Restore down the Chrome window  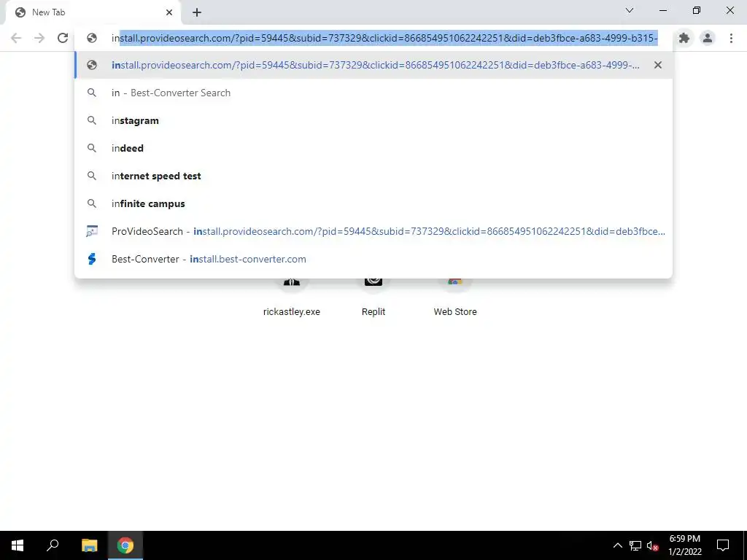coord(697,10)
